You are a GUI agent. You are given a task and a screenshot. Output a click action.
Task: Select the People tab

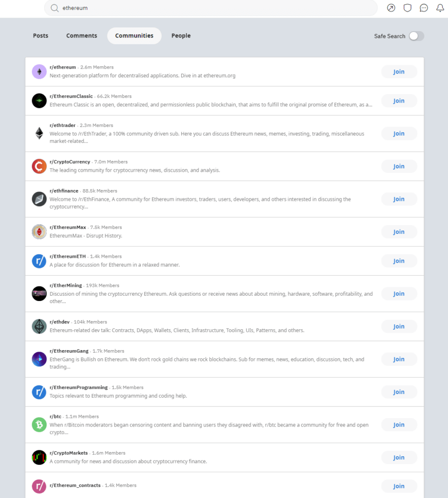[181, 36]
